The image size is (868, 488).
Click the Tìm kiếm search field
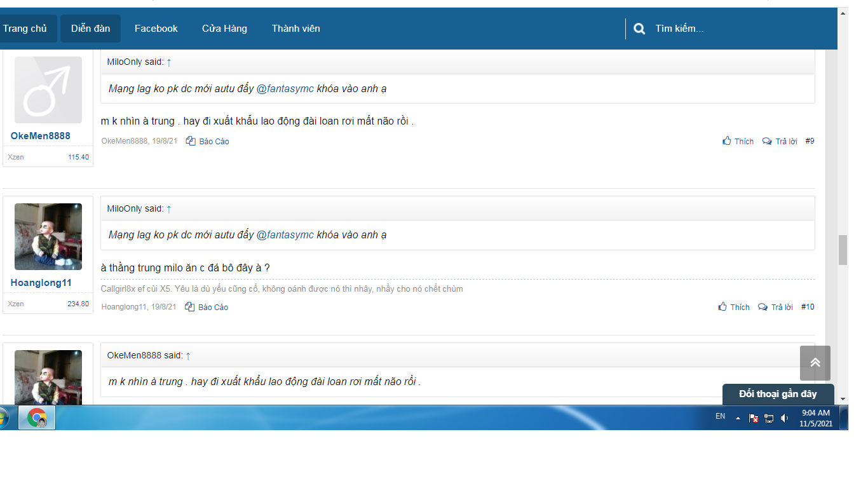731,29
